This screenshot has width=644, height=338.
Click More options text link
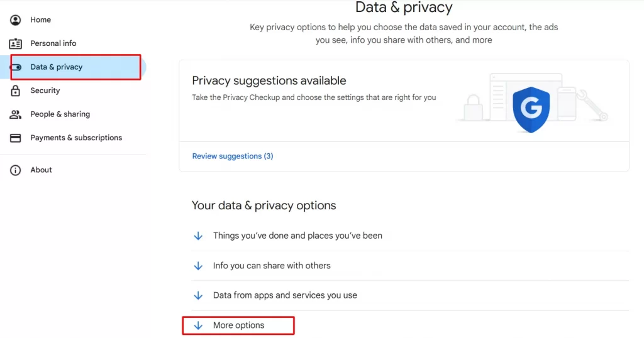[x=238, y=325]
